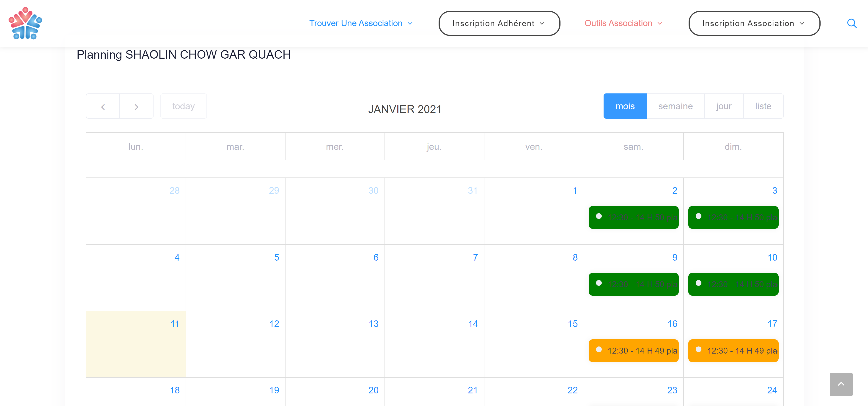Screen dimensions: 868x406
Task: Open Inscription Adhérent dropdown
Action: pyautogui.click(x=499, y=23)
